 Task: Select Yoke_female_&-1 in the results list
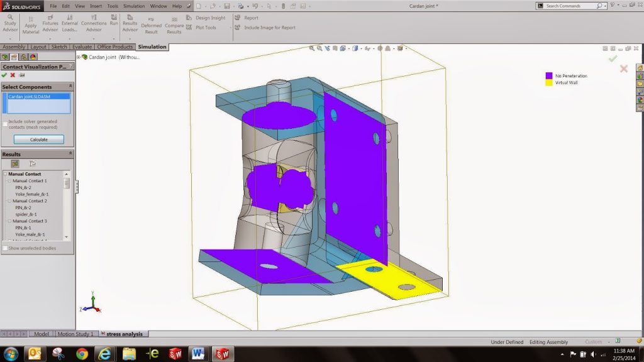31,194
